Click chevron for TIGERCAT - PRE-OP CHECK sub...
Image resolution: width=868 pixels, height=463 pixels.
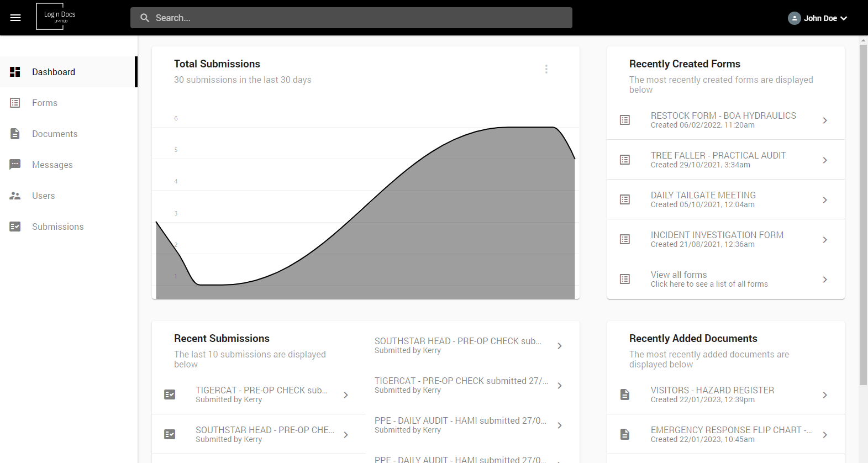point(346,395)
